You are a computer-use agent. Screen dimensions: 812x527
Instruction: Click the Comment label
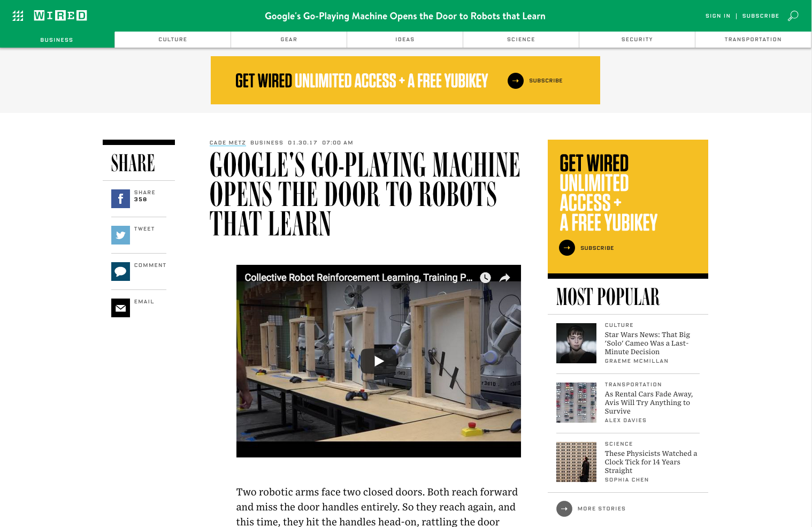click(150, 265)
